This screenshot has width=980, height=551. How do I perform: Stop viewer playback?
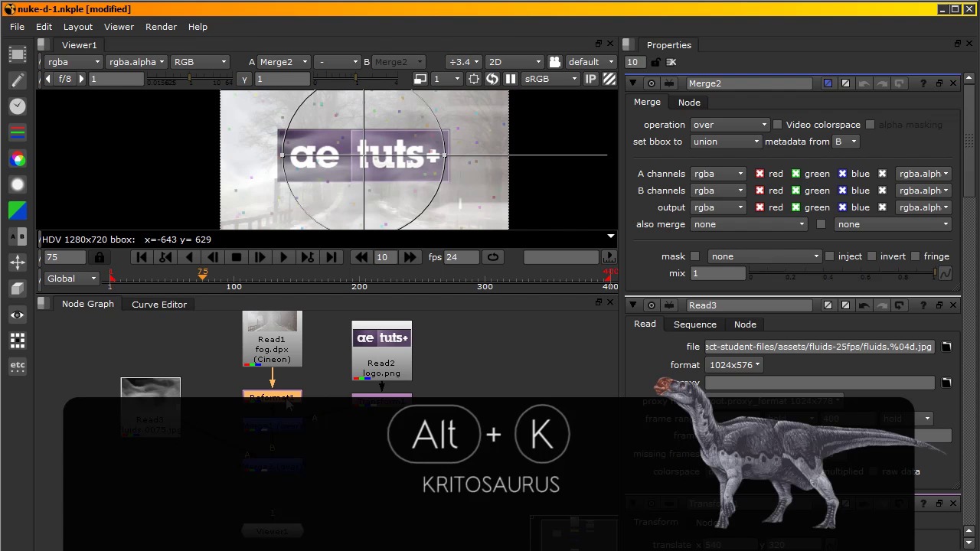pos(237,258)
